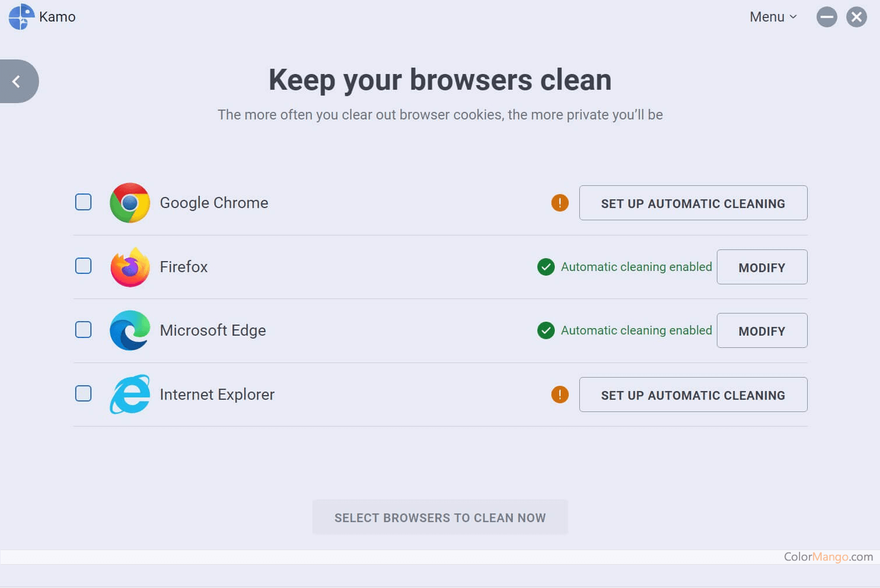Click Internet Explorer's orange warning icon
The height and width of the screenshot is (588, 880).
click(559, 395)
